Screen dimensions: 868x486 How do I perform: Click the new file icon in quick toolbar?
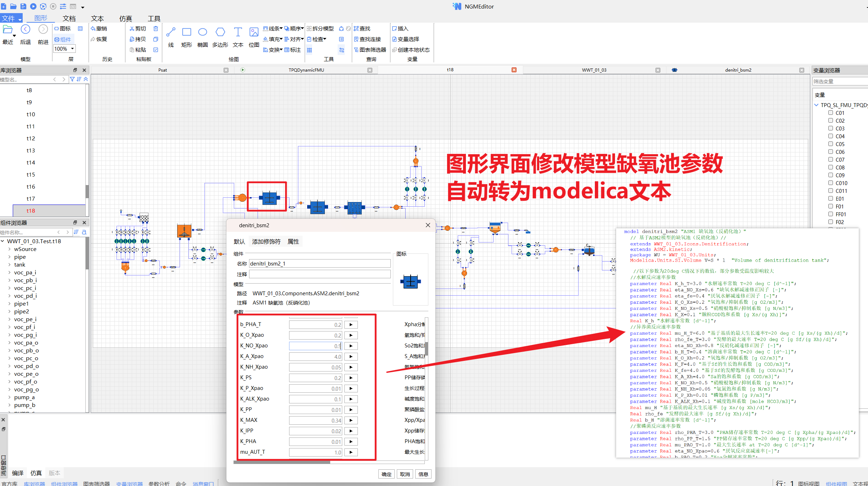pyautogui.click(x=4, y=6)
